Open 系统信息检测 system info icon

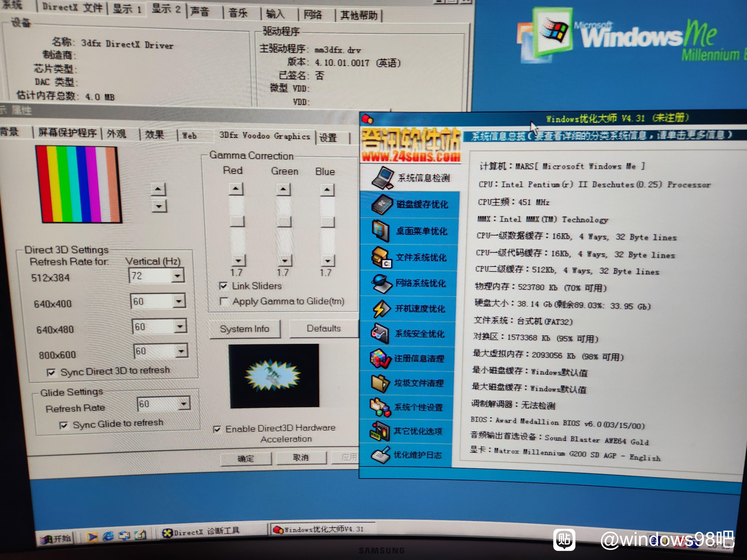pos(383,178)
